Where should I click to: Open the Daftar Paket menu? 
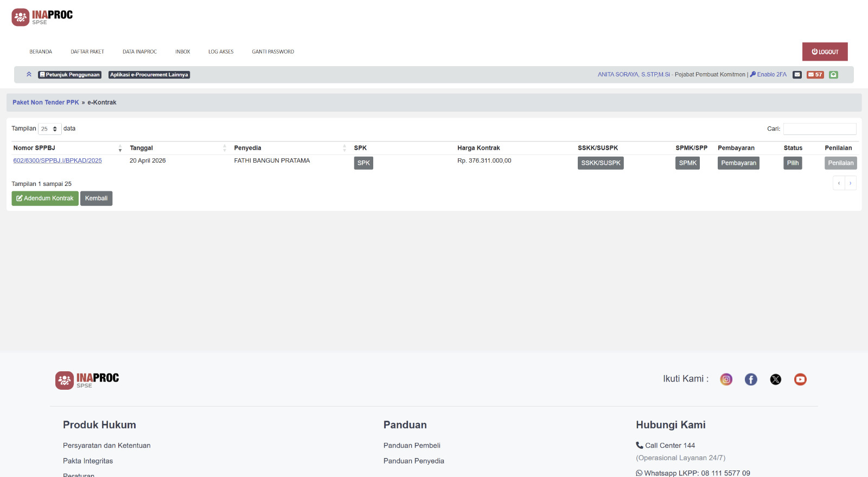[87, 52]
